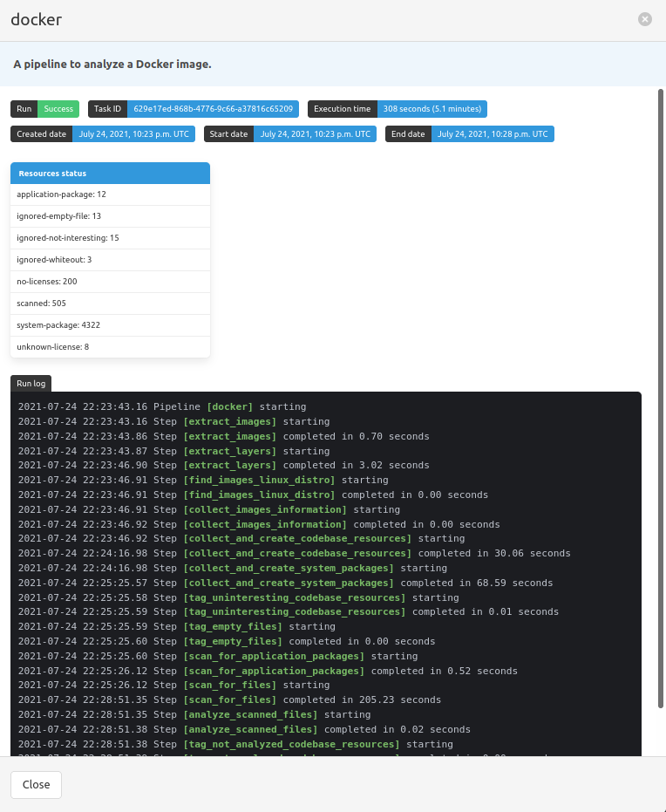The image size is (666, 812).
Task: Click the vertical scrollbar of the modal
Action: pos(660,399)
